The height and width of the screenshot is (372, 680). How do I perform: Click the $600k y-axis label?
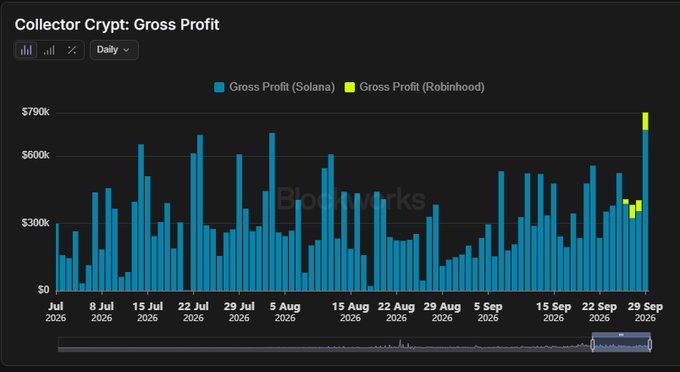36,156
